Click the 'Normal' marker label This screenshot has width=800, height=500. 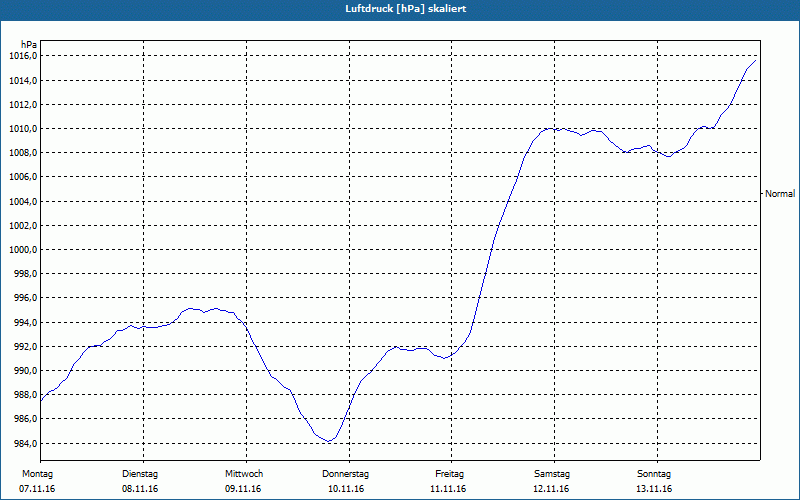click(x=780, y=194)
